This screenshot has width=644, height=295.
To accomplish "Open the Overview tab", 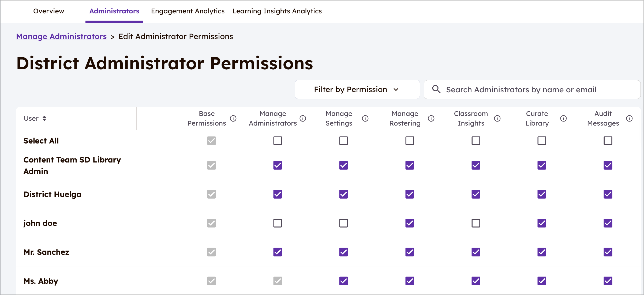I will pos(48,11).
